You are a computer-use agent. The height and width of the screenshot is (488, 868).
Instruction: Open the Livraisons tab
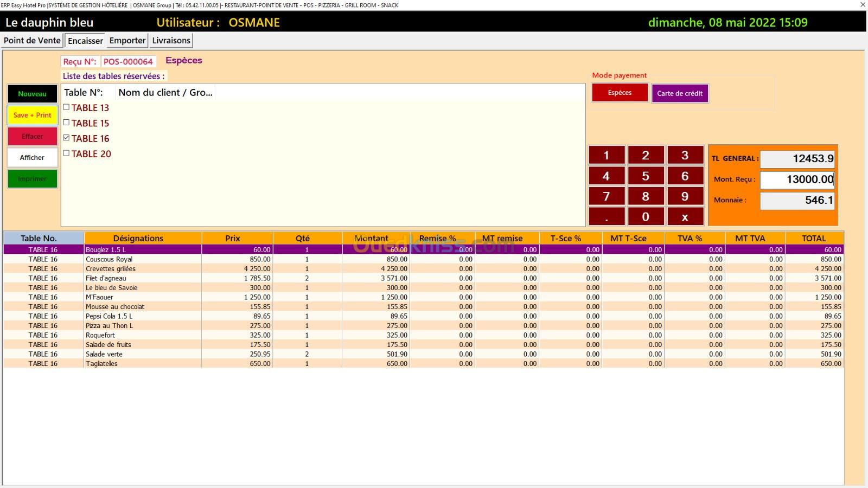coord(171,41)
